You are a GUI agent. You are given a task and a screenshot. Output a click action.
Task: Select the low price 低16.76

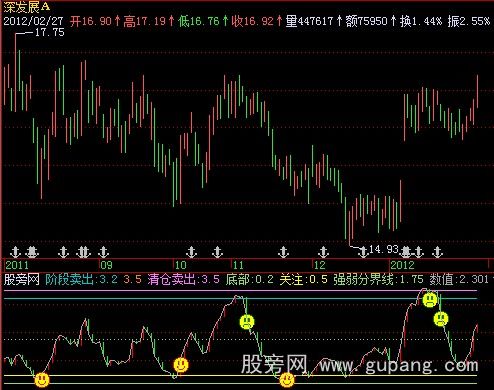[199, 21]
